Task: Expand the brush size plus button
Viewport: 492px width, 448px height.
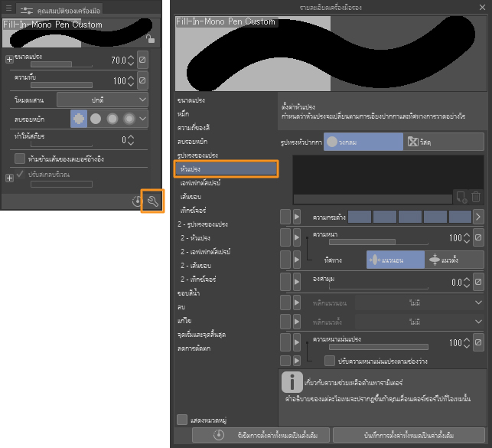Action: 9,59
